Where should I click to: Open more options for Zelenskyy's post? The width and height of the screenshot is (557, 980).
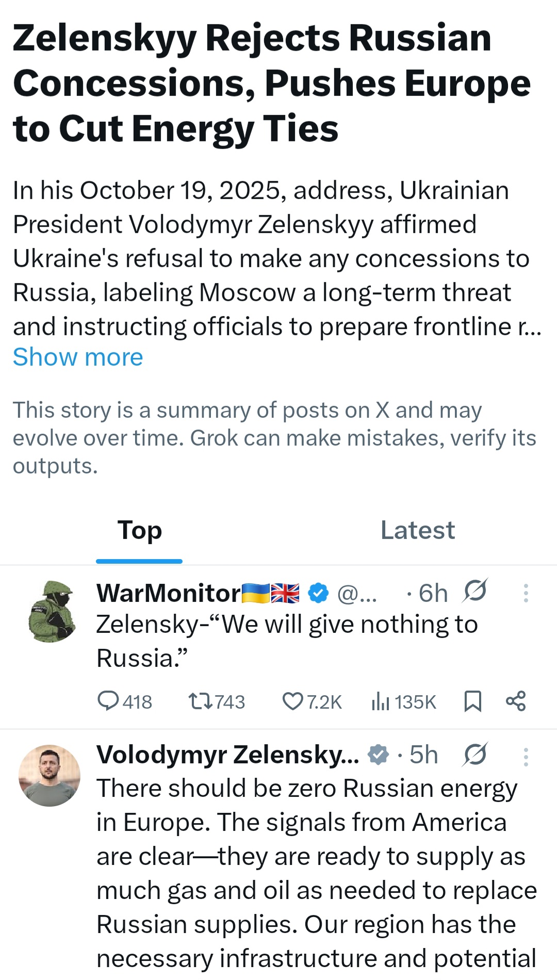[526, 757]
